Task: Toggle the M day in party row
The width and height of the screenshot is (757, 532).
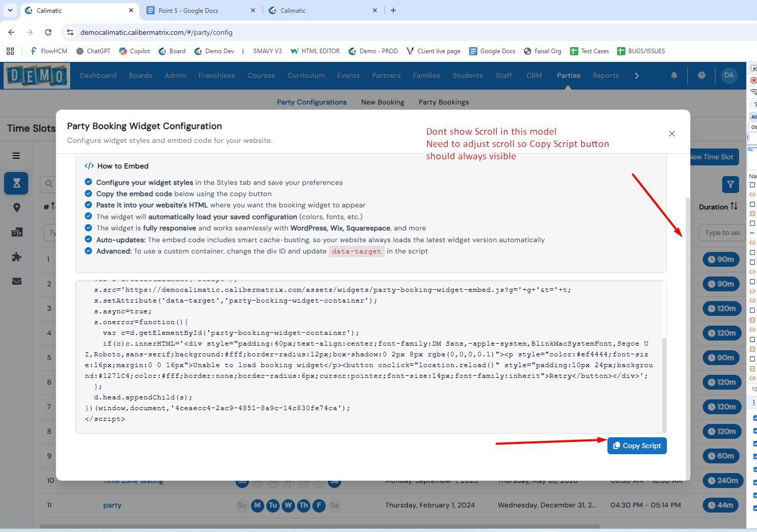Action: click(x=258, y=505)
